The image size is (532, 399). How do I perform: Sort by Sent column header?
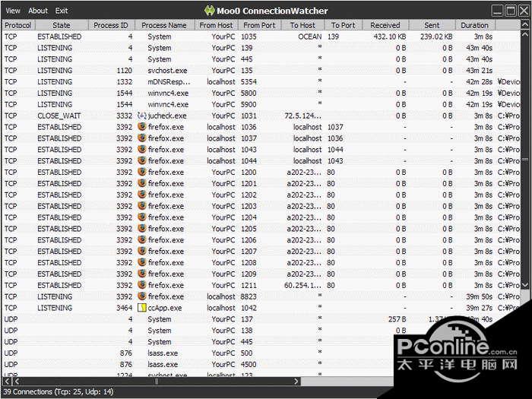tap(432, 25)
